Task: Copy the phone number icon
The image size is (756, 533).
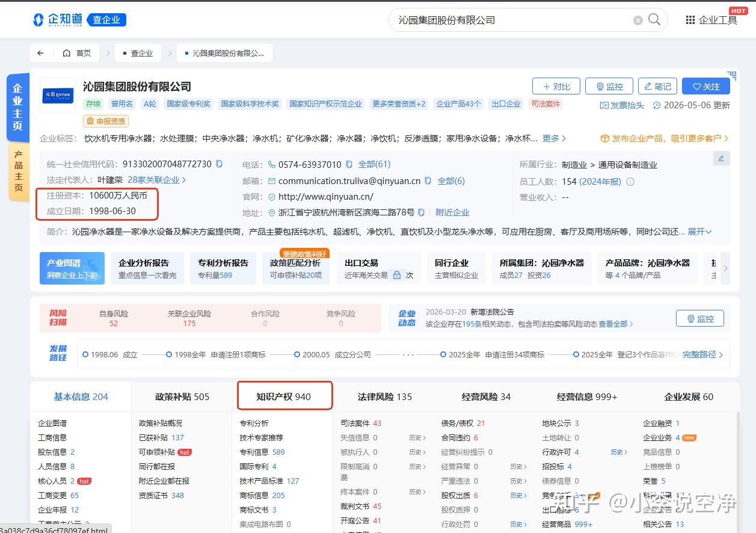Action: 348,164
